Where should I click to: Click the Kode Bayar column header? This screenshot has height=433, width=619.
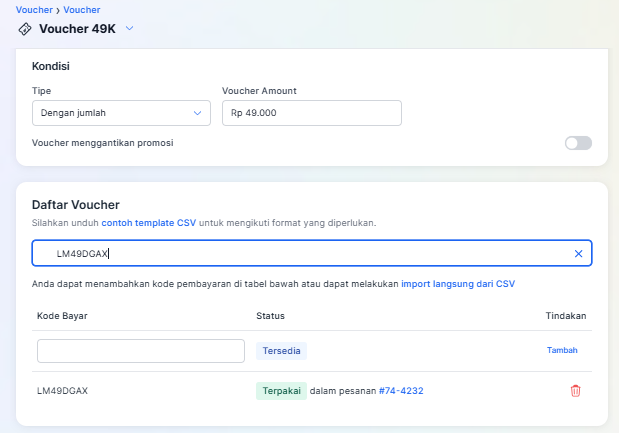tap(62, 316)
